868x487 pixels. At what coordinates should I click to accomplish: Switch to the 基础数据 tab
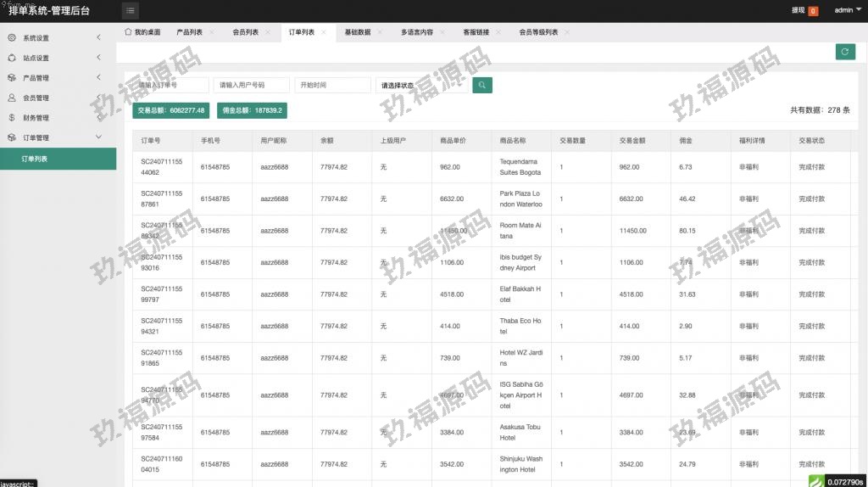pyautogui.click(x=357, y=32)
